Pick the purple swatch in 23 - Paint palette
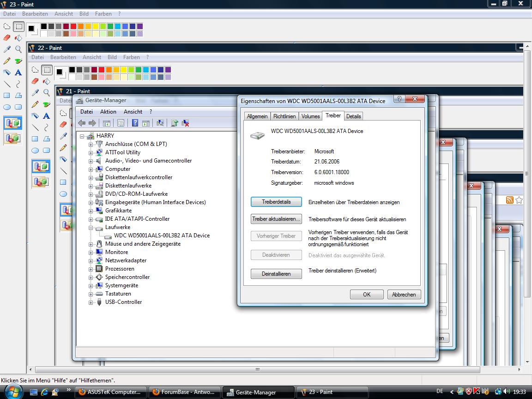Screen dimensions: 532x399 point(140,26)
